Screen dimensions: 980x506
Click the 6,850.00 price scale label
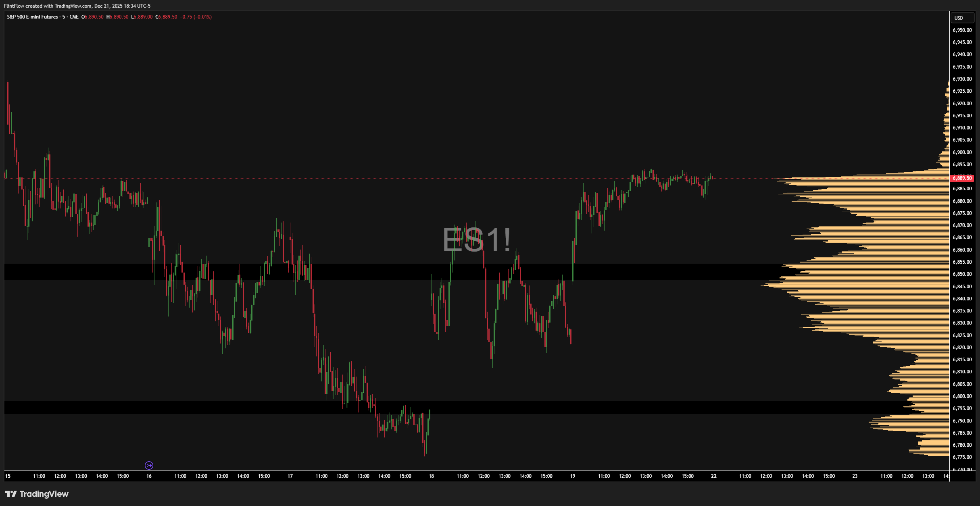coord(962,274)
